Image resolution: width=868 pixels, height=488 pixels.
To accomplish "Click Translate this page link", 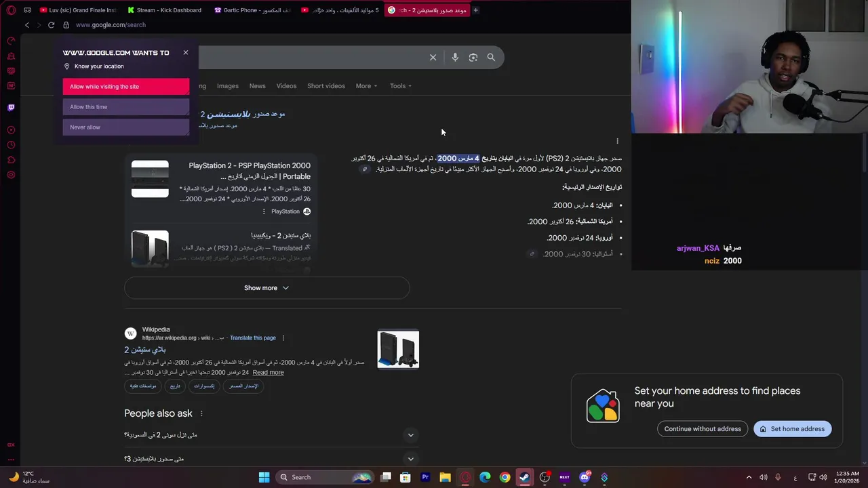I will click(x=253, y=338).
